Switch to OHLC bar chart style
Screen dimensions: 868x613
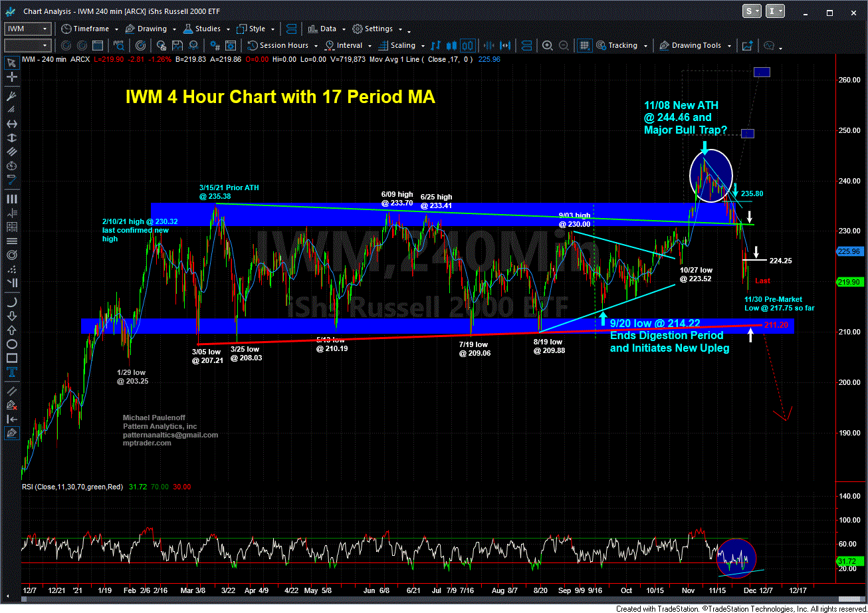pos(436,46)
